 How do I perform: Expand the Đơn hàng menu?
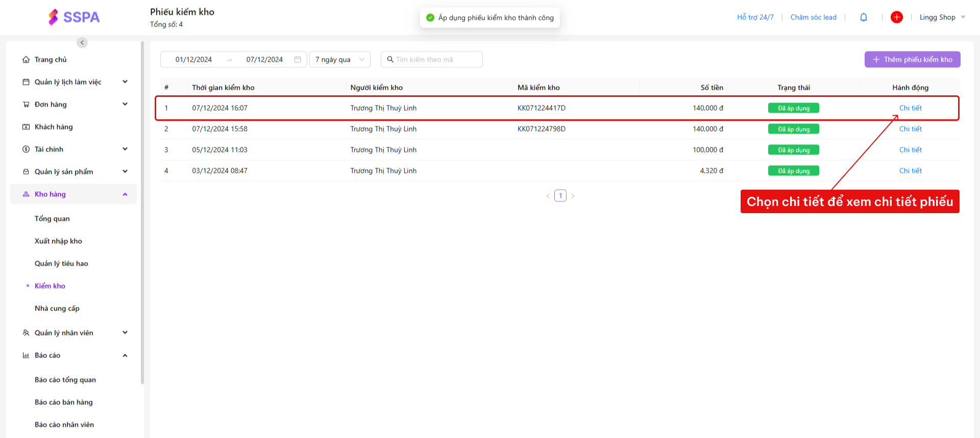pyautogui.click(x=125, y=104)
